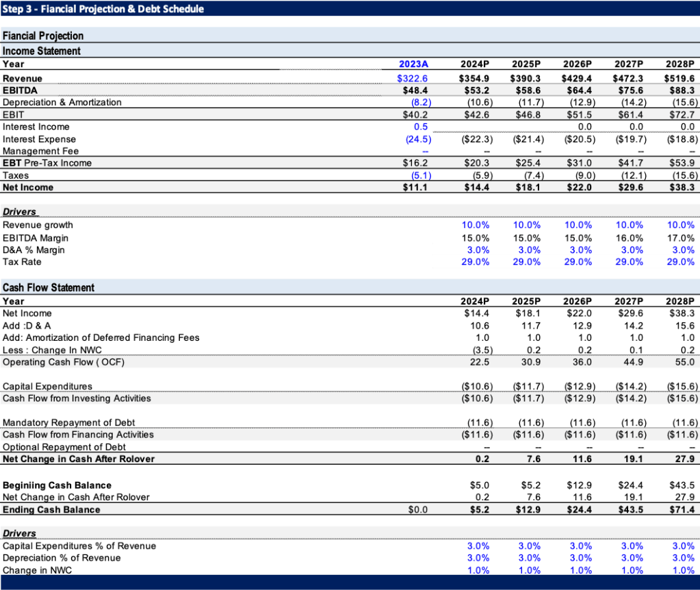Click the Cash Flow Statement heading cell
The image size is (700, 590).
point(49,287)
